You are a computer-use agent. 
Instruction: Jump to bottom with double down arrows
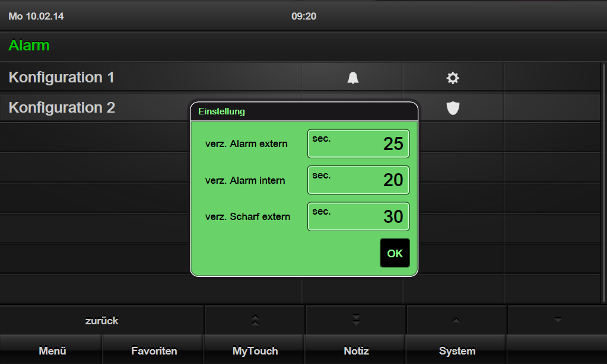tap(356, 320)
